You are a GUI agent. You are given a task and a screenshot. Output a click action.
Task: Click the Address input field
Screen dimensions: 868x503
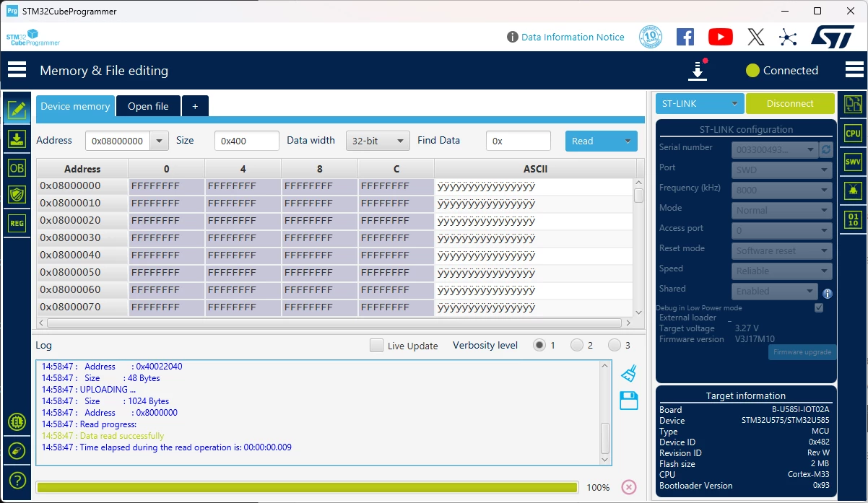tap(118, 141)
